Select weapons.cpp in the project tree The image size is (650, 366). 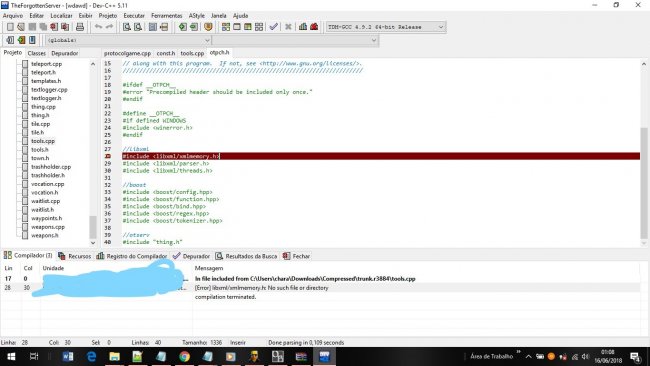(x=48, y=227)
